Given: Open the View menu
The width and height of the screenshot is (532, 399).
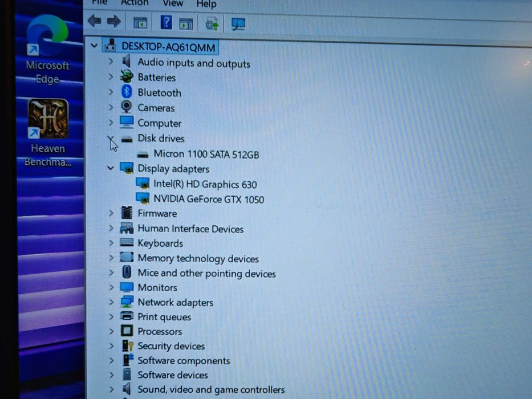Looking at the screenshot, I should [x=173, y=3].
